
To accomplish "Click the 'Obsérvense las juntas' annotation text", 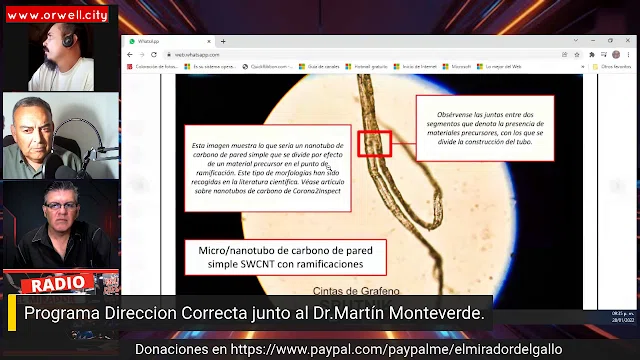I will 485,128.
